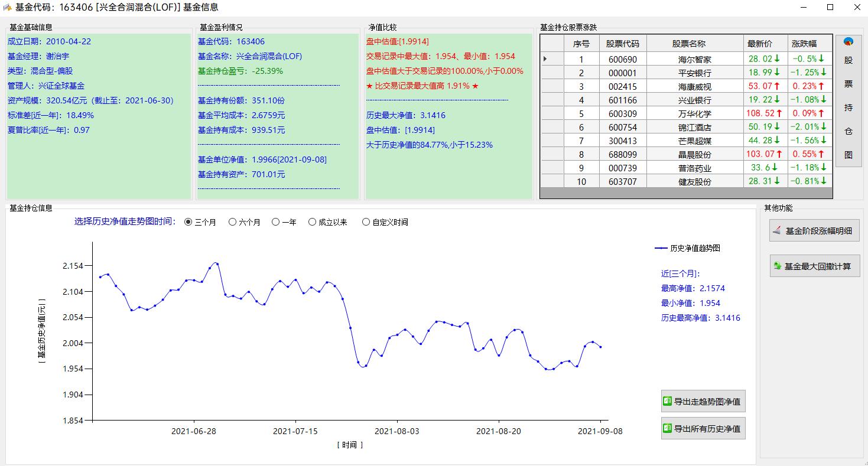The height and width of the screenshot is (466, 868).
Task: Click the Excel icon on 导出走趋势图净值
Action: [x=668, y=401]
